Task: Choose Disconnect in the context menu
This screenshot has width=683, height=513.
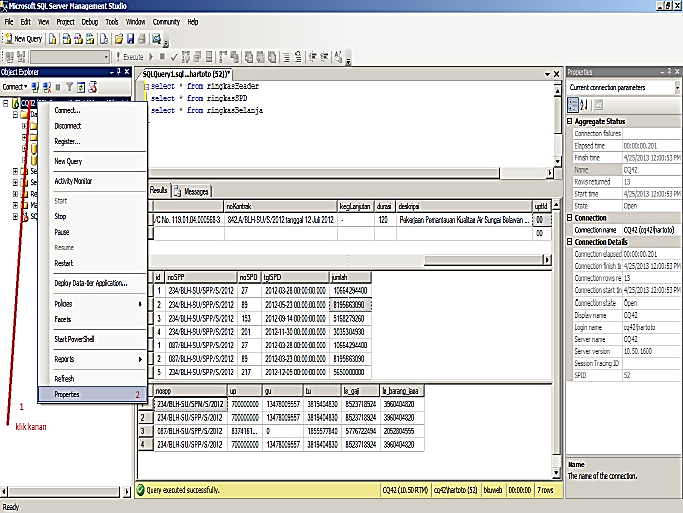Action: [92, 126]
